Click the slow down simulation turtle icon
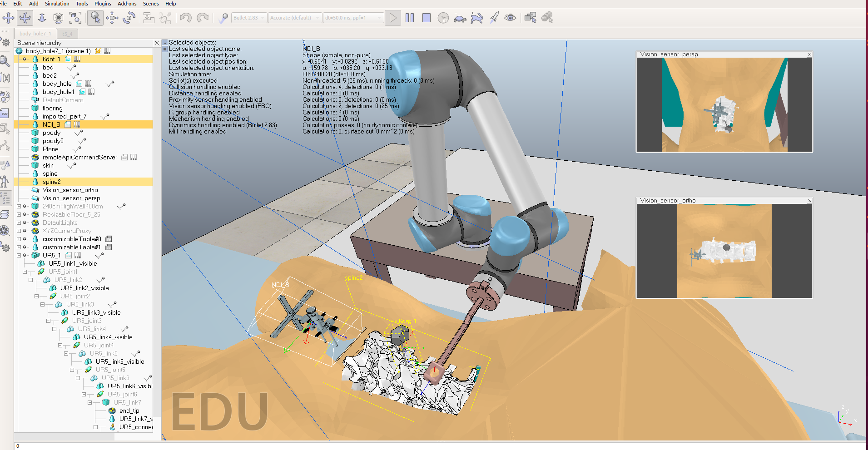Image resolution: width=868 pixels, height=450 pixels. [x=460, y=18]
